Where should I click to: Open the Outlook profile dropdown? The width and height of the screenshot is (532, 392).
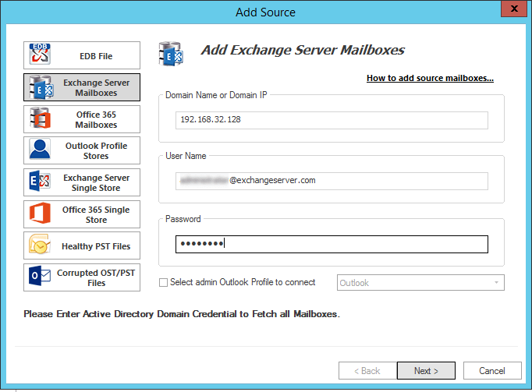(x=420, y=282)
